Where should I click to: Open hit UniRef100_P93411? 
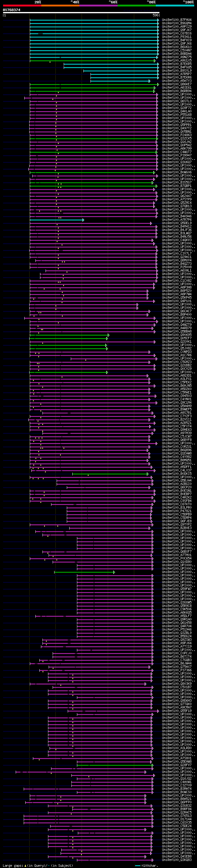177,37
